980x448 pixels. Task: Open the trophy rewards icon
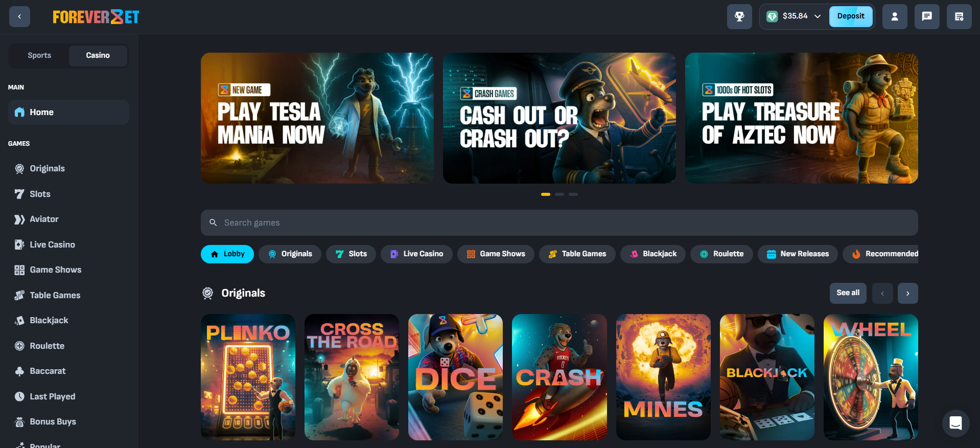point(739,16)
